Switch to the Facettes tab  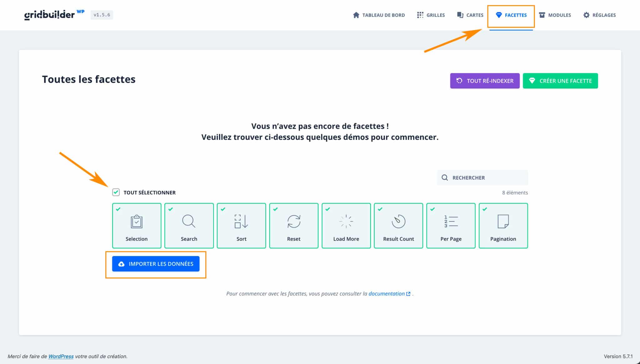coord(511,15)
